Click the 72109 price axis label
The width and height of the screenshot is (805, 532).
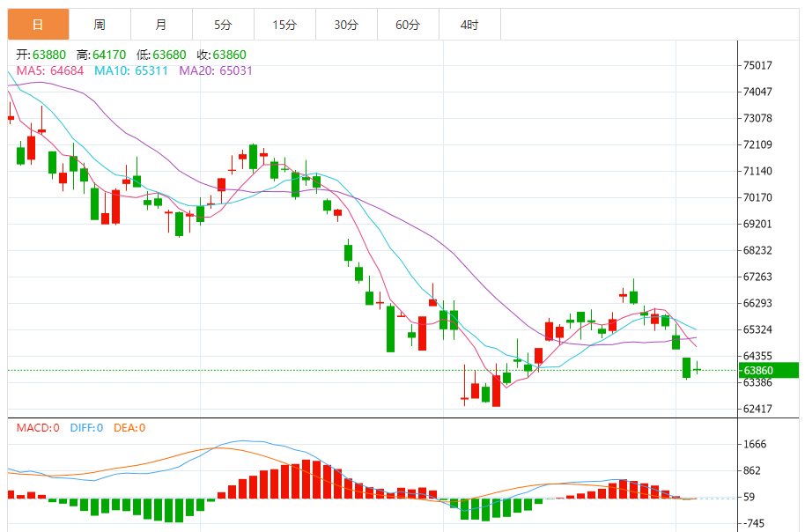(x=757, y=144)
